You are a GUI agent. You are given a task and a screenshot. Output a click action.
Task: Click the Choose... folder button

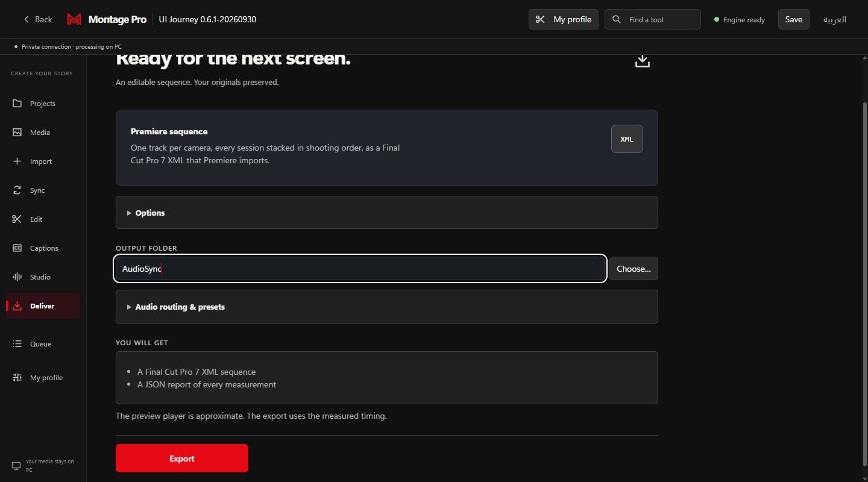pyautogui.click(x=634, y=269)
